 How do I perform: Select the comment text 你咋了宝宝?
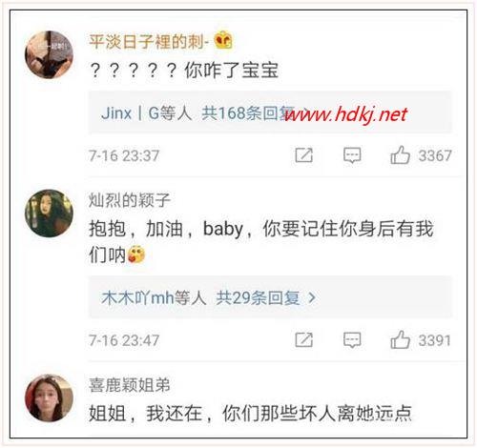232,71
